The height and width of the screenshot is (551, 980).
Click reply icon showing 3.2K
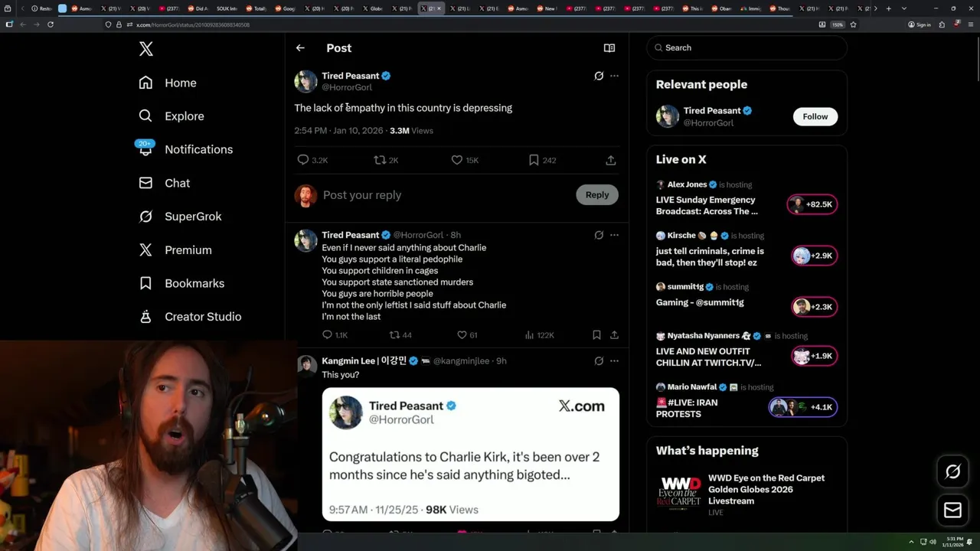click(x=312, y=160)
